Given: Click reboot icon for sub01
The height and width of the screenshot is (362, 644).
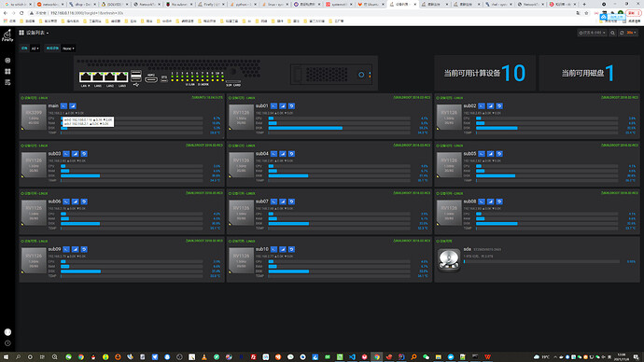Looking at the screenshot, I should tap(291, 105).
